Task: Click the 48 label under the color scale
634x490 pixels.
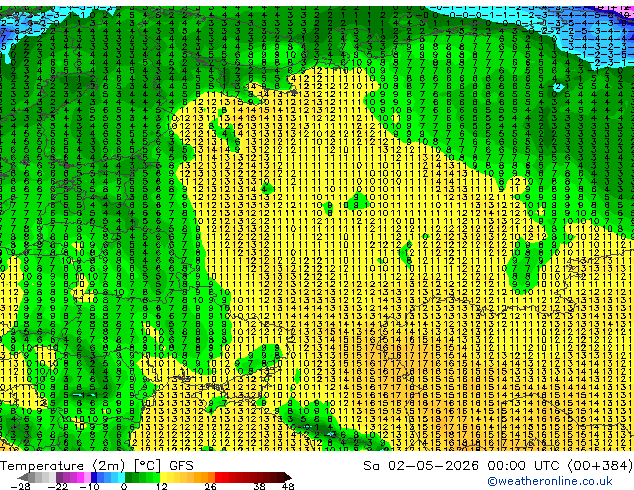Action: (x=288, y=486)
